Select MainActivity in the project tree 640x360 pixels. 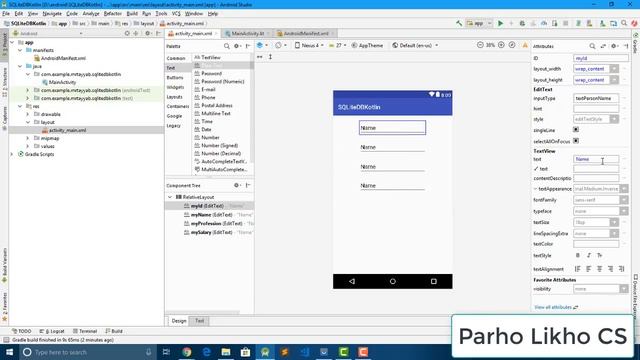tap(62, 82)
